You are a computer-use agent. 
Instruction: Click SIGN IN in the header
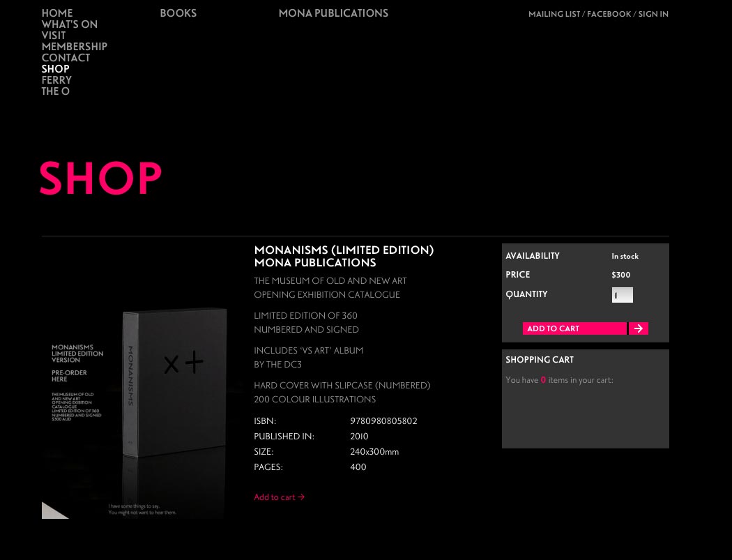pos(653,14)
